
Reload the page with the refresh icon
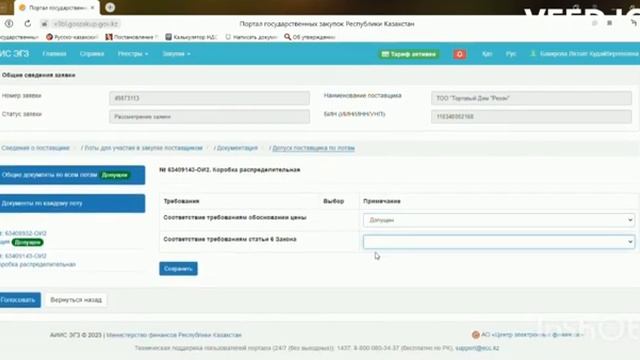pyautogui.click(x=27, y=24)
